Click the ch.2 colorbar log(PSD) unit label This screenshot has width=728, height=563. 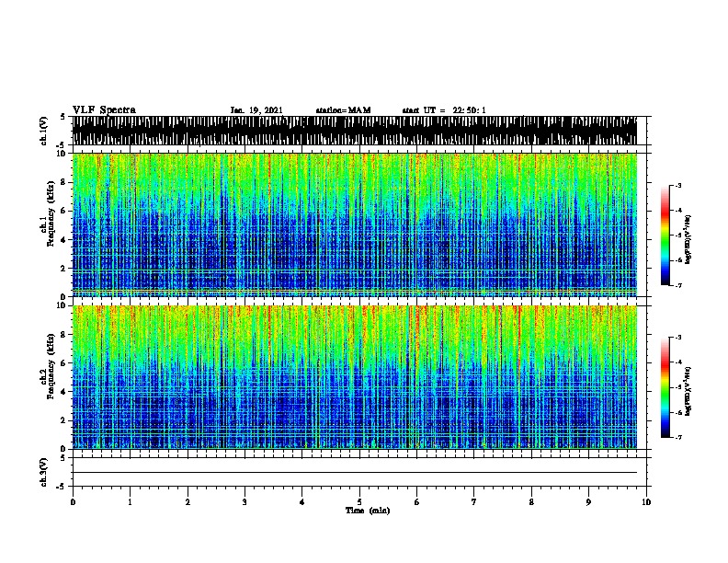pyautogui.click(x=688, y=391)
